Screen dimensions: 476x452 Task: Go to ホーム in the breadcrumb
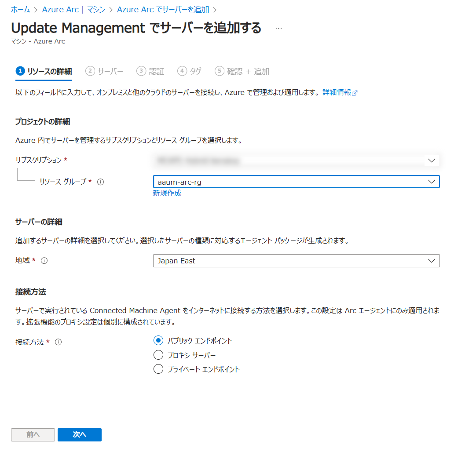pyautogui.click(x=20, y=10)
